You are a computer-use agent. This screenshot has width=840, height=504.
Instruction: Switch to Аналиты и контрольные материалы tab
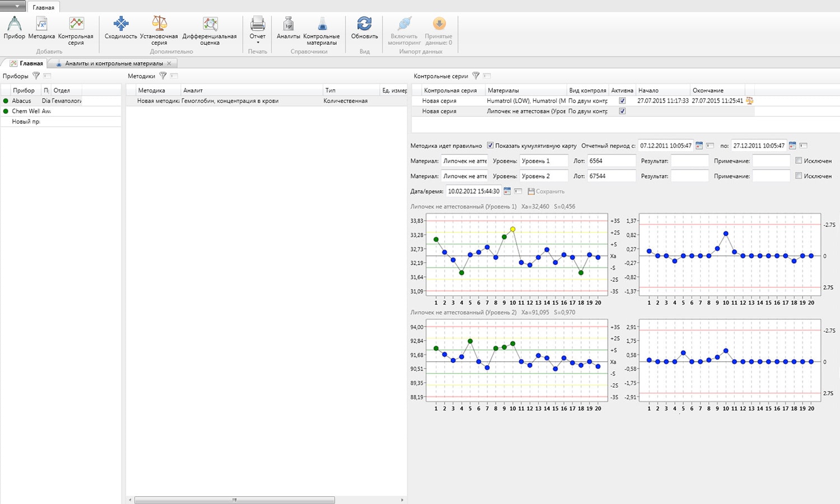tap(114, 63)
